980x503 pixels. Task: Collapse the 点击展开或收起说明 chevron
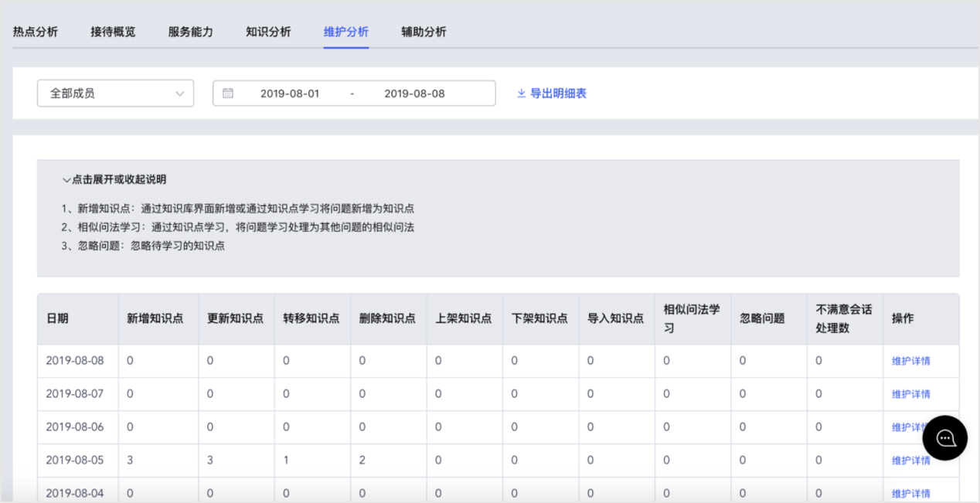[x=66, y=180]
